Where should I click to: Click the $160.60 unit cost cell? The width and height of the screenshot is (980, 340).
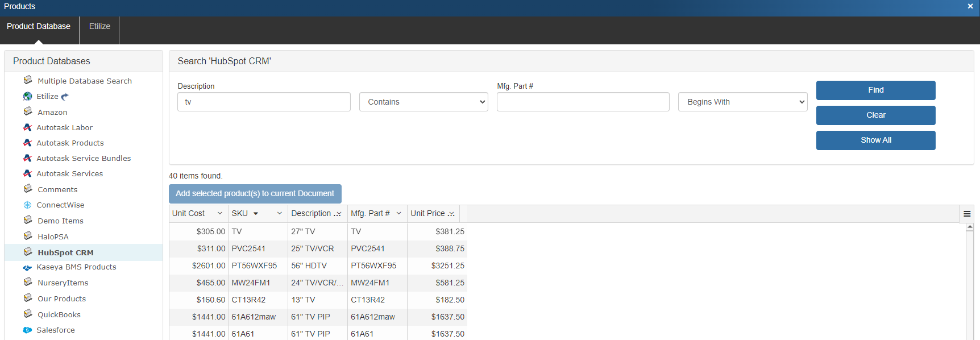tap(199, 300)
